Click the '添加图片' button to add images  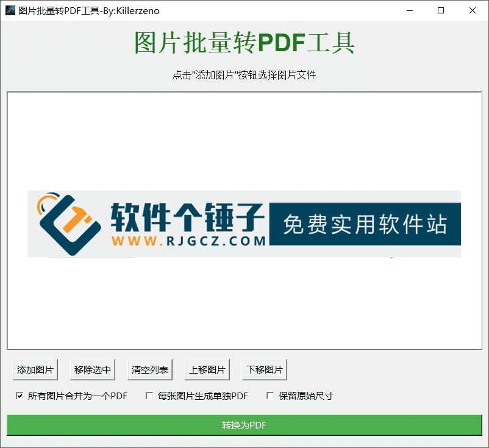click(35, 369)
